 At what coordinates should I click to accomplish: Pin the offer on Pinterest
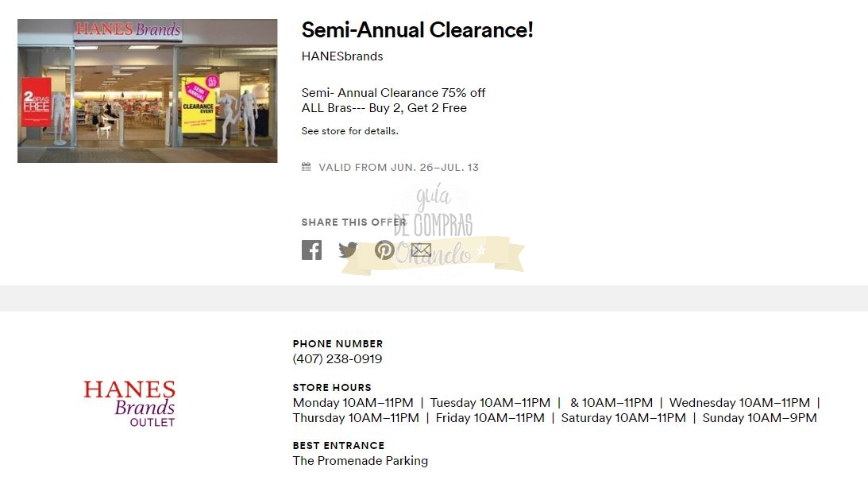tap(384, 250)
